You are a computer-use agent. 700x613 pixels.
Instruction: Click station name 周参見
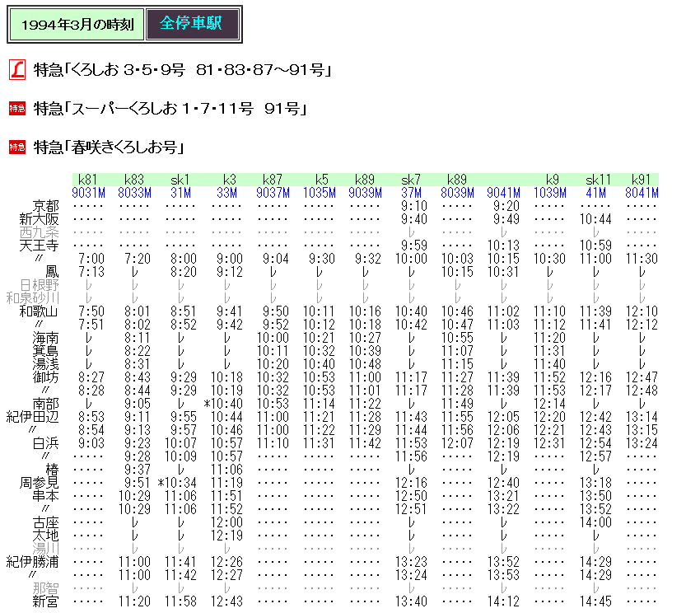(39, 483)
